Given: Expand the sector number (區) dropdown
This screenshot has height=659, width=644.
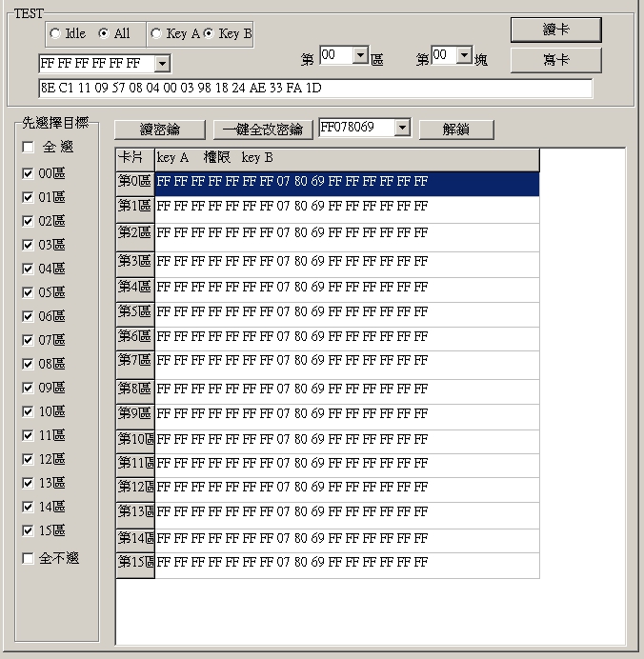Looking at the screenshot, I should click(x=360, y=56).
